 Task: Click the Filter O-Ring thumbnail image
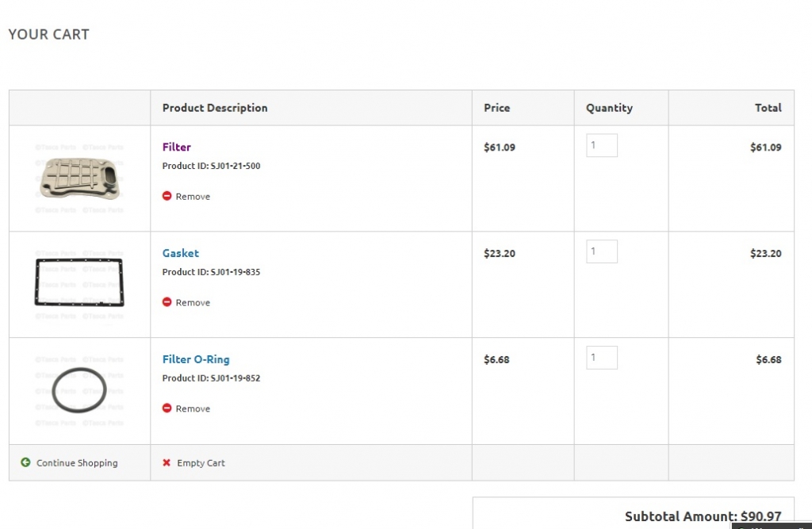[79, 390]
